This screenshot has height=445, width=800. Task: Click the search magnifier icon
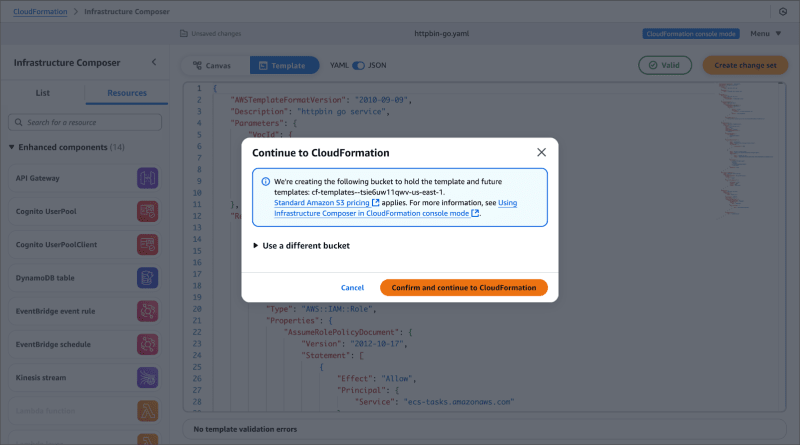coord(19,122)
